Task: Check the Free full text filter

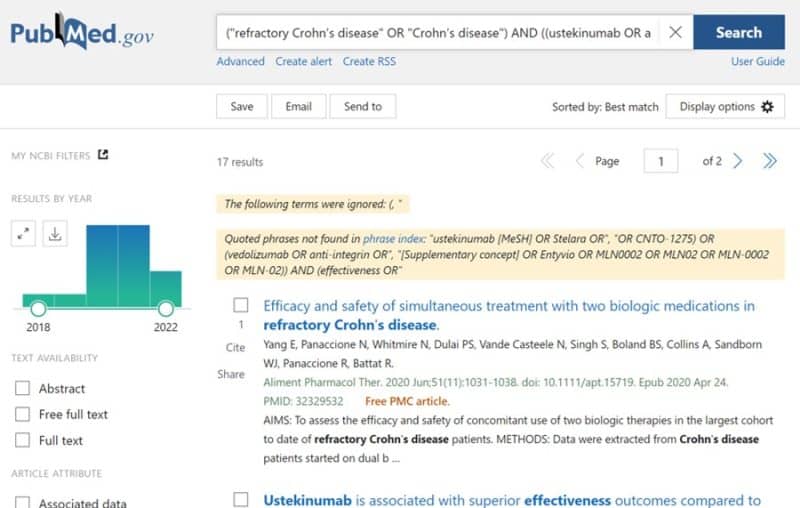Action: click(x=22, y=414)
